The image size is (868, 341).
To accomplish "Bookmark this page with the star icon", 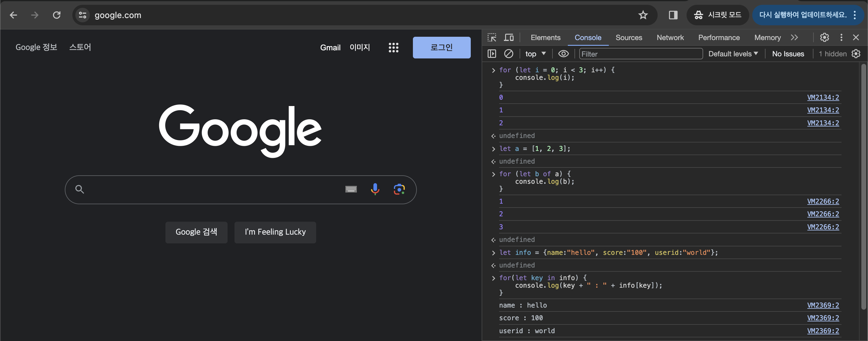I will 643,15.
